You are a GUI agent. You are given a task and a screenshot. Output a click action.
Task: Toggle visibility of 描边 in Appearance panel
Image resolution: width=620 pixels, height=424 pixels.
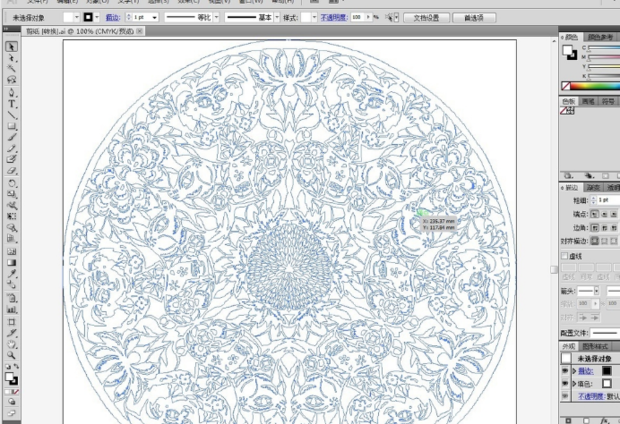tap(566, 370)
